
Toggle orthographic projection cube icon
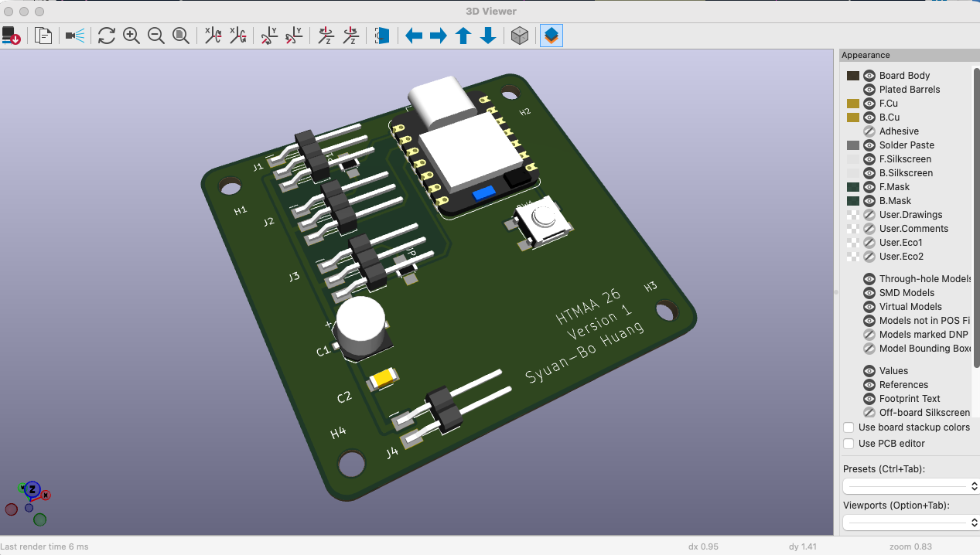pyautogui.click(x=520, y=36)
